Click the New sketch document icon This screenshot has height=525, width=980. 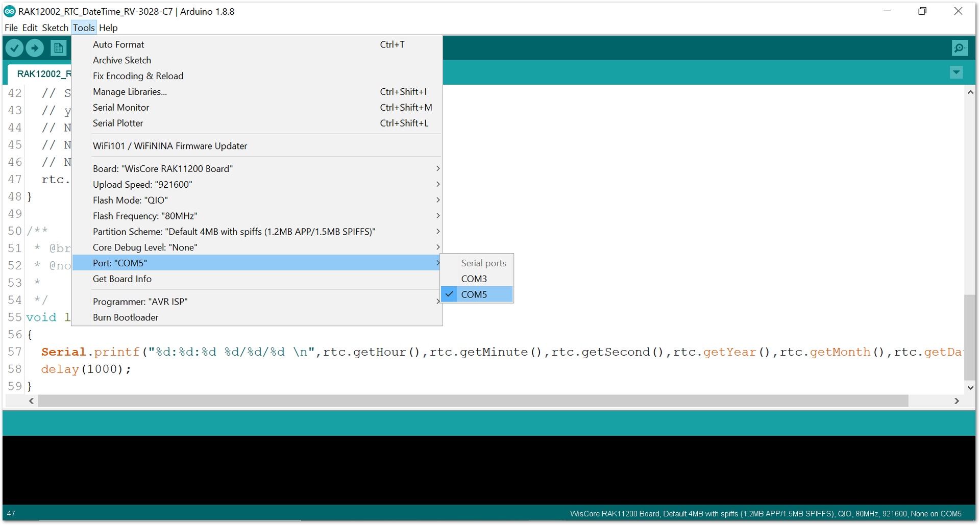[58, 48]
